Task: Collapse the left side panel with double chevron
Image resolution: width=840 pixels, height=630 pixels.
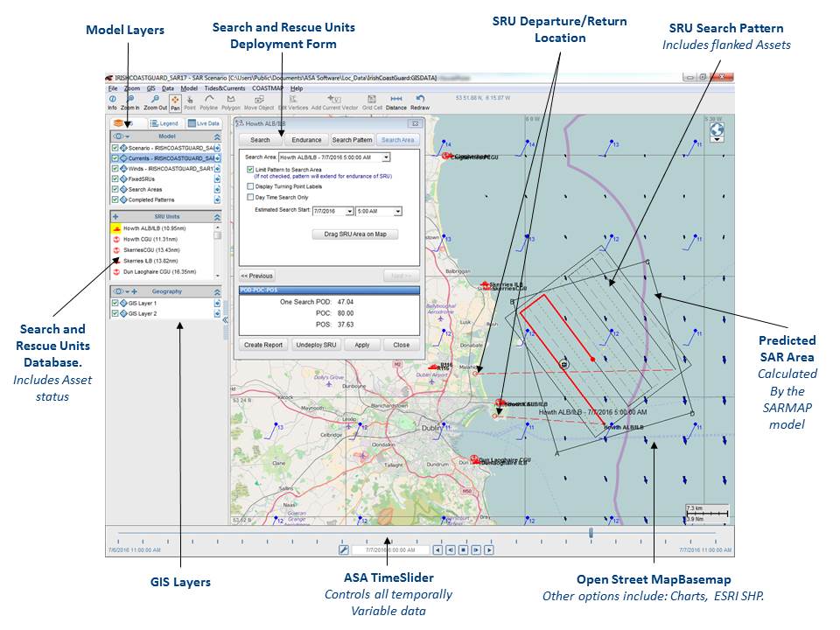Action: (226, 320)
